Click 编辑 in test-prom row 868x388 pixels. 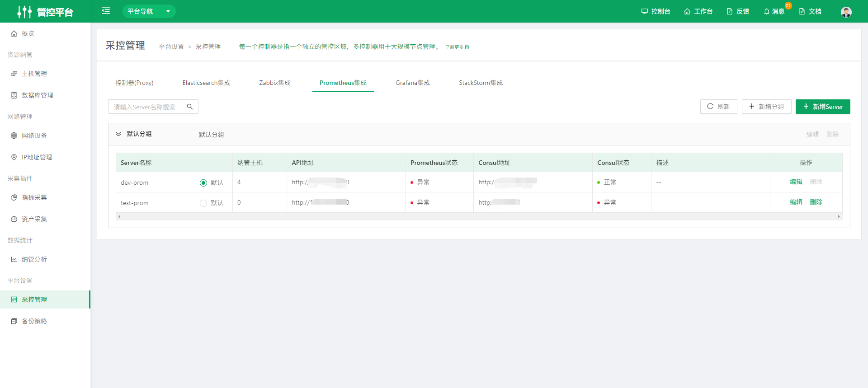796,202
